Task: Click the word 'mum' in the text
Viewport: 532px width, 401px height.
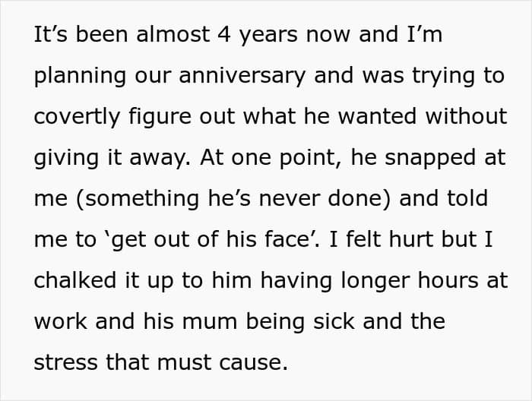Action: click(x=210, y=322)
